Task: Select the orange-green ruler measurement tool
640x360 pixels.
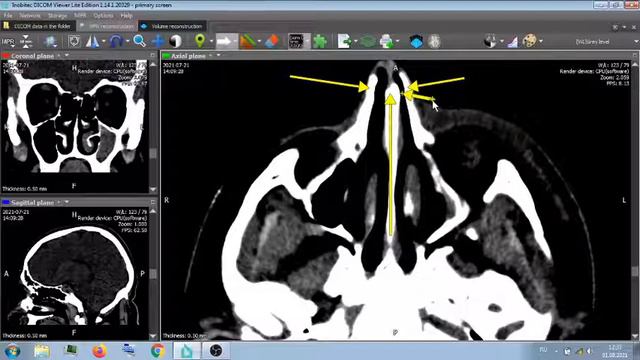Action: click(248, 41)
